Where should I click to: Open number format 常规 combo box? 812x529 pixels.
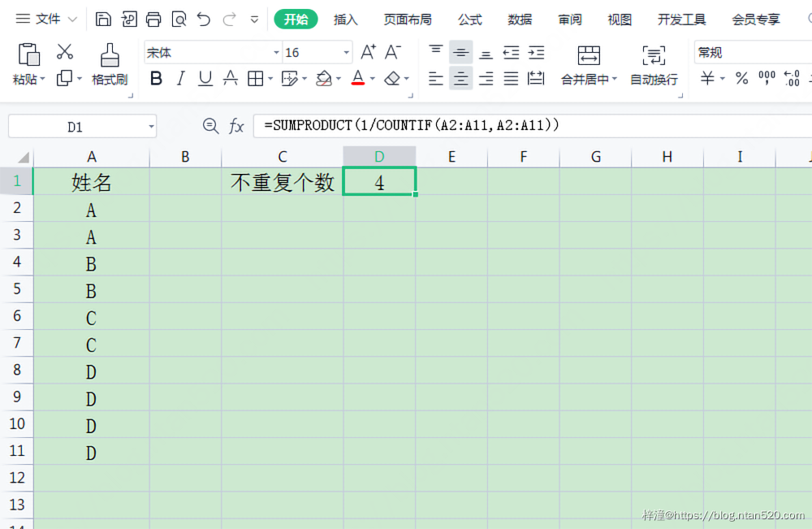click(x=753, y=52)
